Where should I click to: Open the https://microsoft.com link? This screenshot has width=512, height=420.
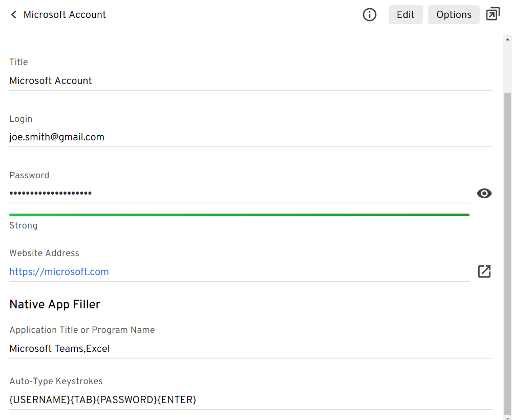point(59,272)
